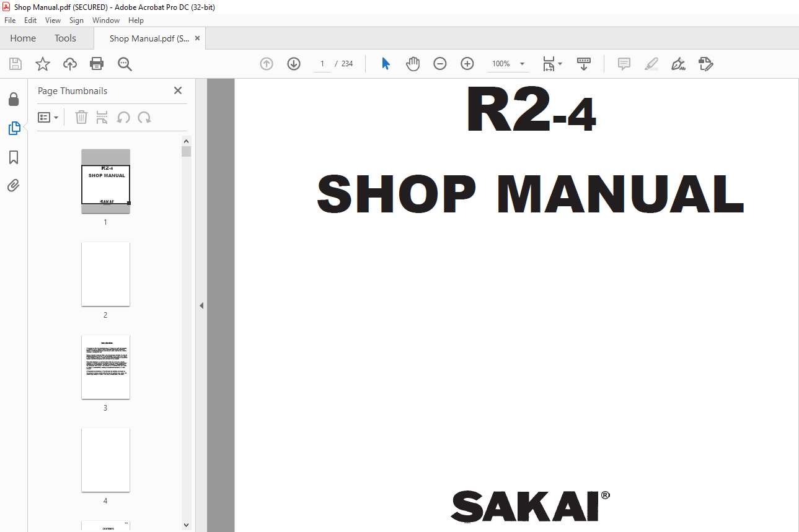The height and width of the screenshot is (532, 799).
Task: Click the upload to cloud icon
Action: [70, 64]
